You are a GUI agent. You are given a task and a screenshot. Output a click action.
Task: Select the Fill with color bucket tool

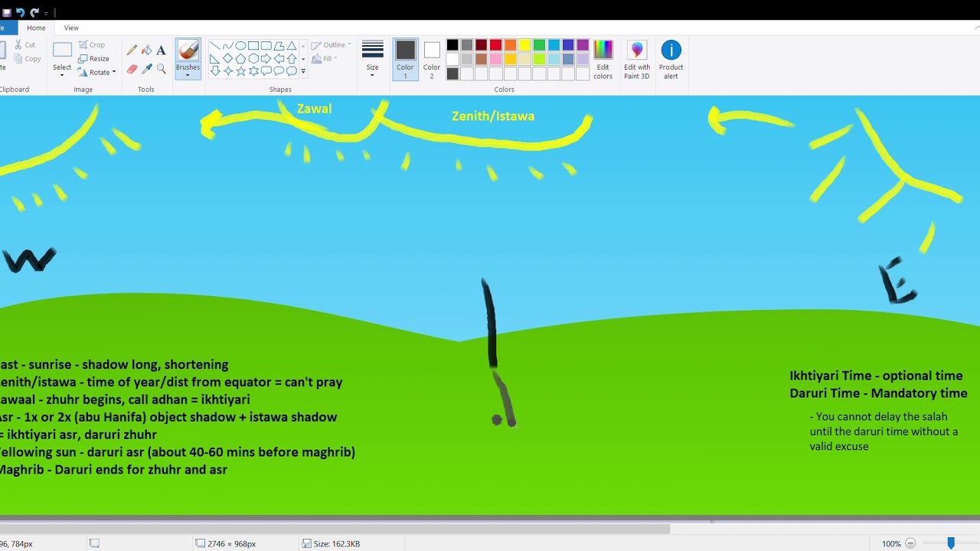pos(146,51)
